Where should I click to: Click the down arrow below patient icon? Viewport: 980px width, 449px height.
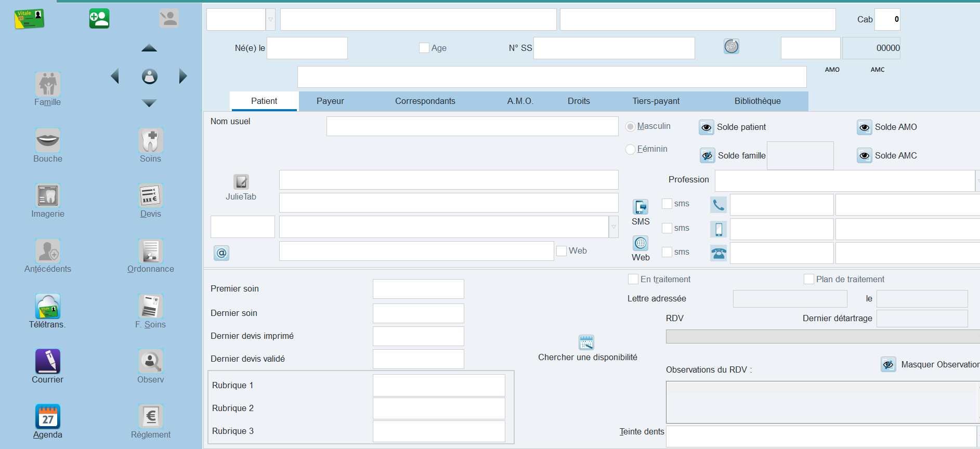point(149,103)
